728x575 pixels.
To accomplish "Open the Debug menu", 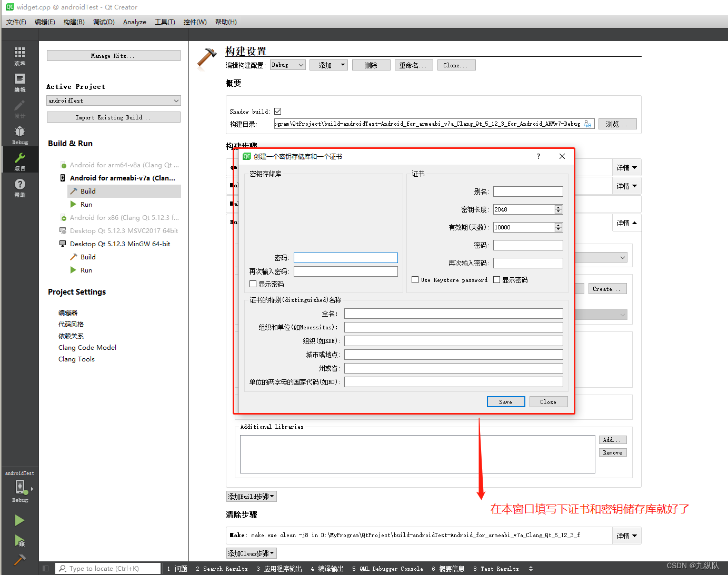I will coord(104,22).
